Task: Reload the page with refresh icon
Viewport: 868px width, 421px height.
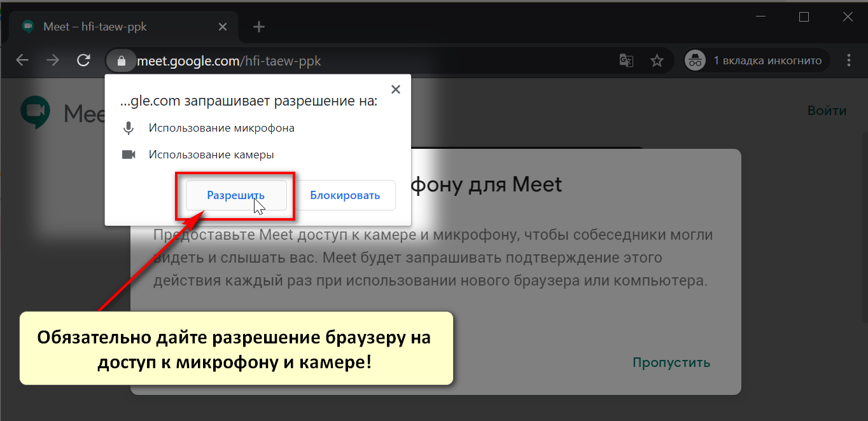Action: pos(83,60)
